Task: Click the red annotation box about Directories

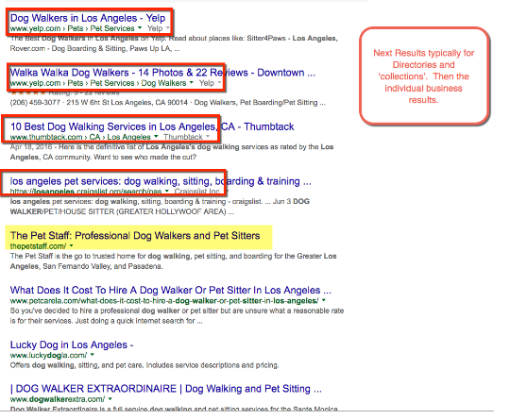Action: [x=424, y=76]
